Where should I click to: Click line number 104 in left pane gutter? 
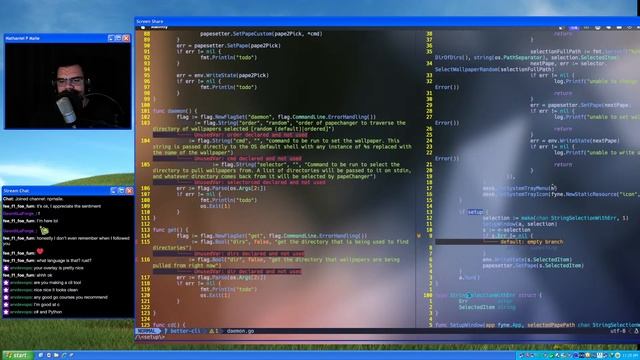coord(145,141)
